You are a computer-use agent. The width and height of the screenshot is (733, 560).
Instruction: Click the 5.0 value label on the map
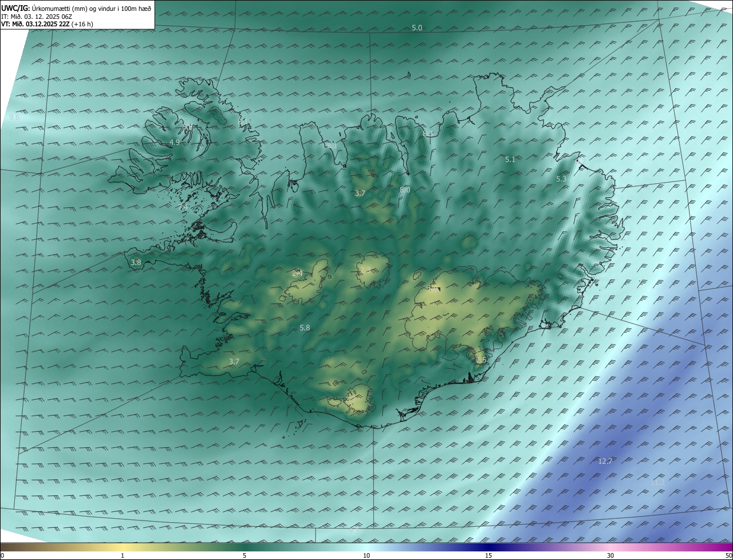[x=417, y=28]
